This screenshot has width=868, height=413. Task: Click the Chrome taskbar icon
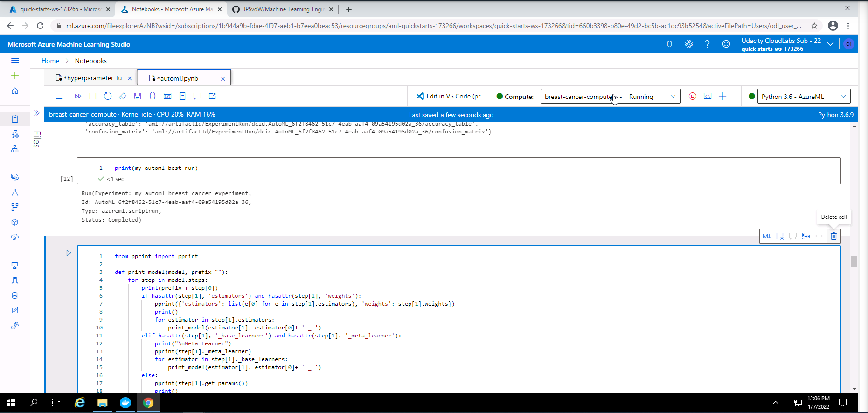click(148, 403)
